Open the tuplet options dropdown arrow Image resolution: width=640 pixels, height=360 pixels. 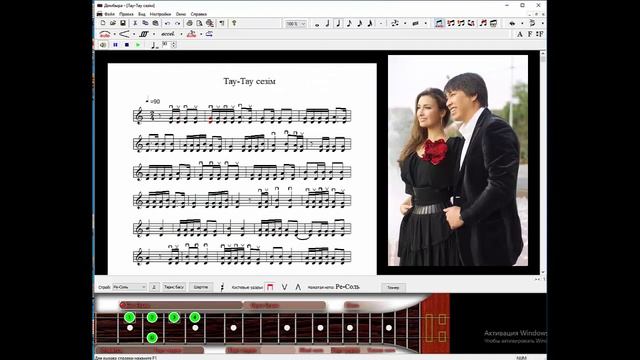[405, 24]
